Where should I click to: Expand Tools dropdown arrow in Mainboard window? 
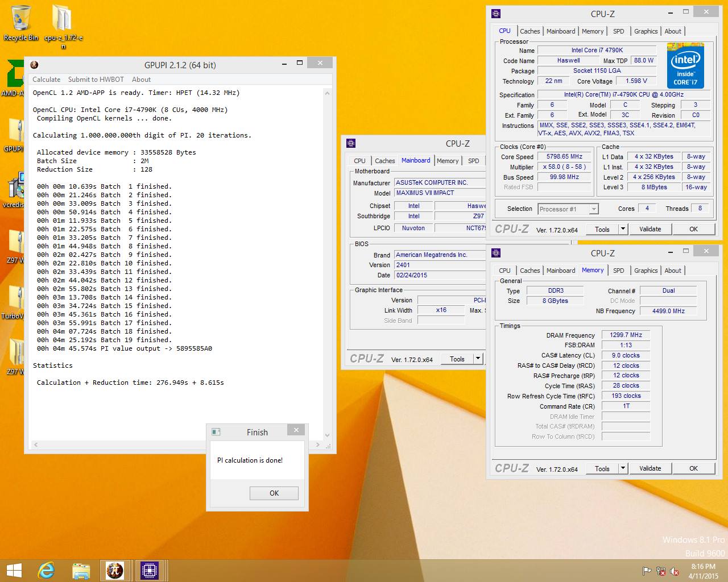(x=478, y=359)
